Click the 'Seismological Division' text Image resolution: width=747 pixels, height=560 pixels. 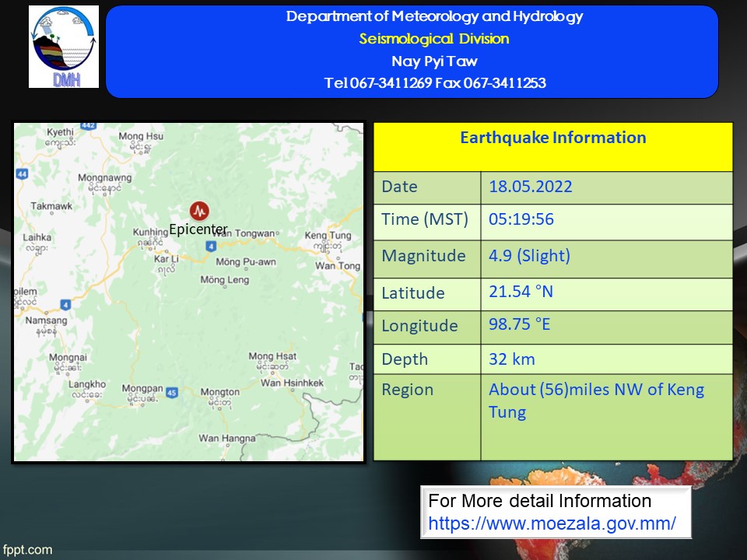point(434,39)
